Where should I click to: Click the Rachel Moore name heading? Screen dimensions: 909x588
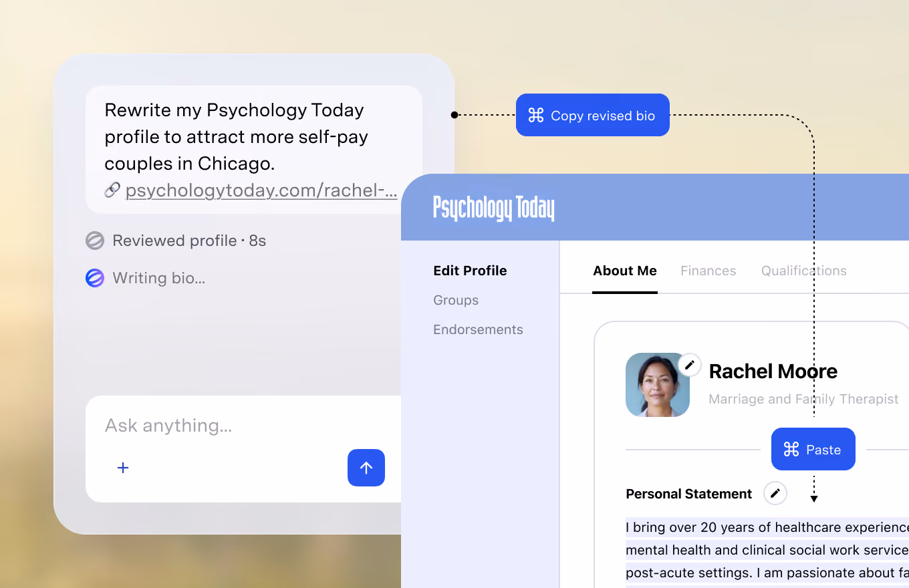coord(773,371)
